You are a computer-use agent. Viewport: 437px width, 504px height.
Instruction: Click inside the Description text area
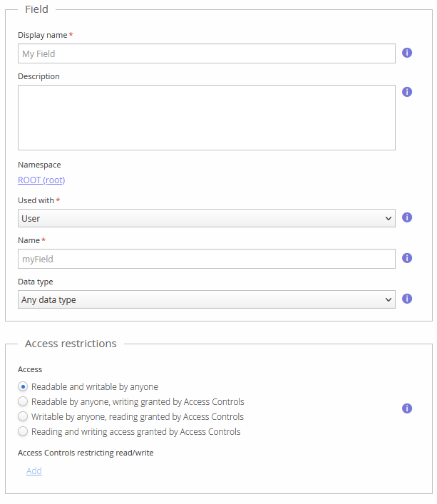206,118
